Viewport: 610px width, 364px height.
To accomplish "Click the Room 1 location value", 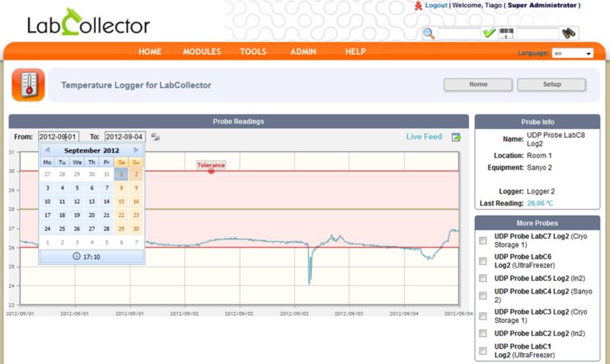I will [539, 155].
